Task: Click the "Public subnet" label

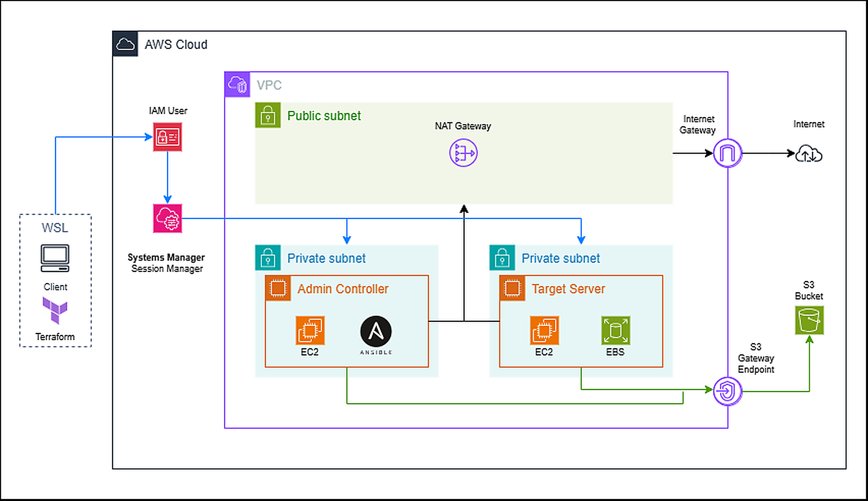Action: click(324, 116)
